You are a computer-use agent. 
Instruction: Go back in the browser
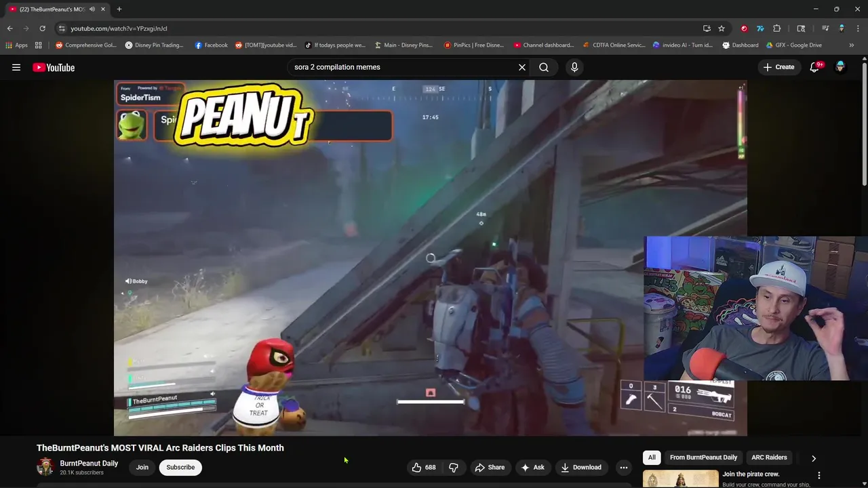point(9,28)
